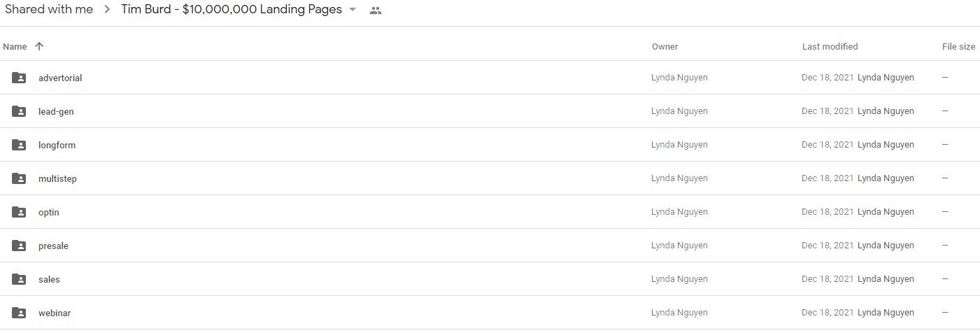Screen dimensions: 980x333
Task: Click the multistep shared folder icon
Action: click(19, 178)
